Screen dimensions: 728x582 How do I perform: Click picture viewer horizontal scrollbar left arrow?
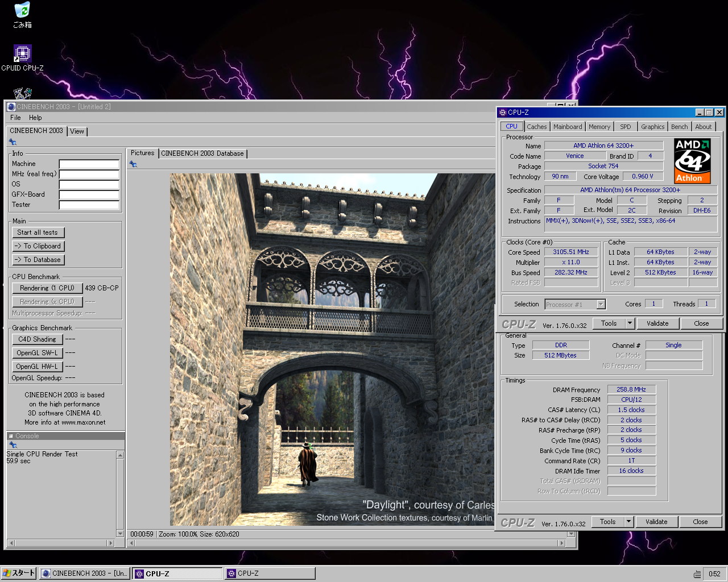(x=131, y=543)
